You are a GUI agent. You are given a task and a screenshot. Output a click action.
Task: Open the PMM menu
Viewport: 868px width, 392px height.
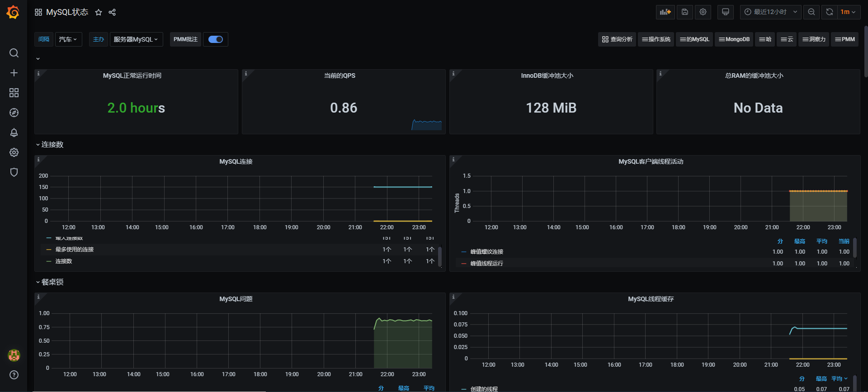[844, 39]
